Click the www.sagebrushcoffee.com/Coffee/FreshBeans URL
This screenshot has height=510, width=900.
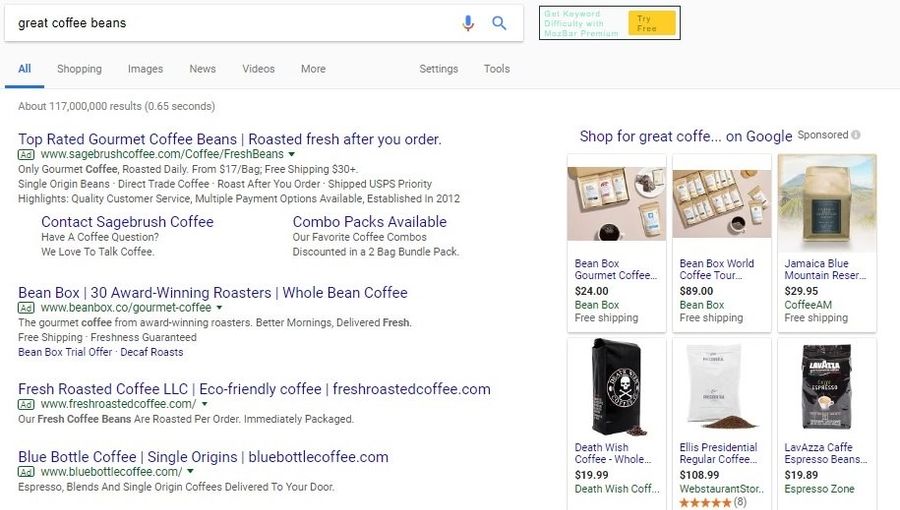click(x=162, y=154)
